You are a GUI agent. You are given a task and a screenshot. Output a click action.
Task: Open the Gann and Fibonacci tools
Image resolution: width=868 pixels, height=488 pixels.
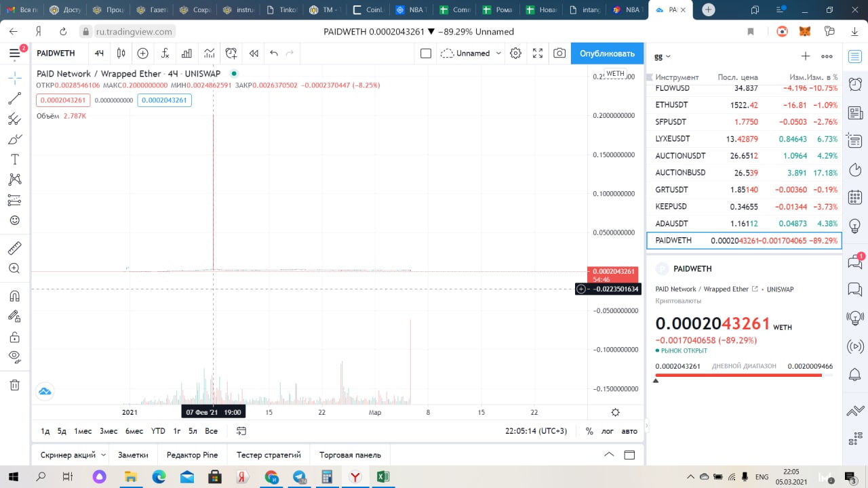click(14, 119)
